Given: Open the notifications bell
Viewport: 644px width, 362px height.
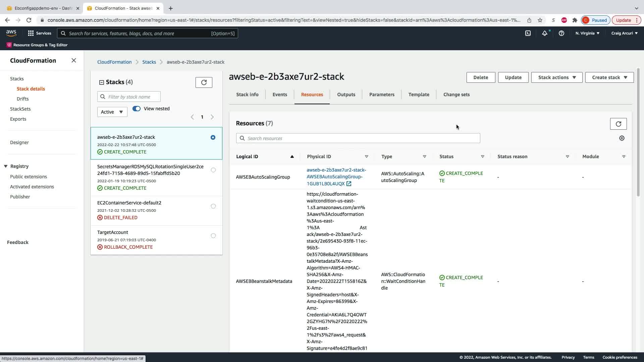Looking at the screenshot, I should click(544, 33).
